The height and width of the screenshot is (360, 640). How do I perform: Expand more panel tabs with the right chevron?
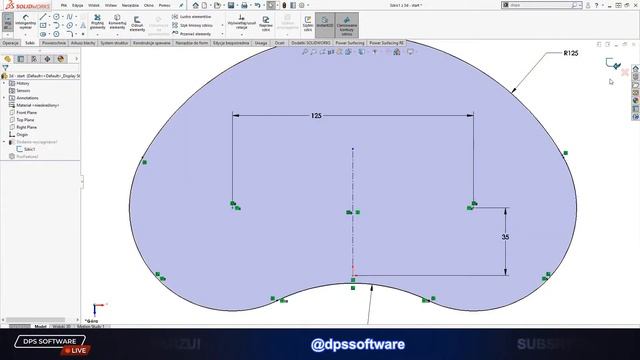tap(76, 59)
